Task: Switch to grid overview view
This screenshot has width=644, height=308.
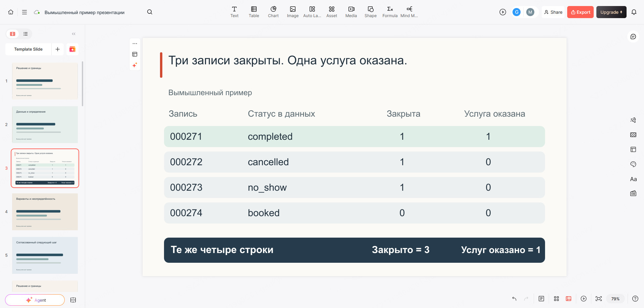Action: click(x=556, y=299)
